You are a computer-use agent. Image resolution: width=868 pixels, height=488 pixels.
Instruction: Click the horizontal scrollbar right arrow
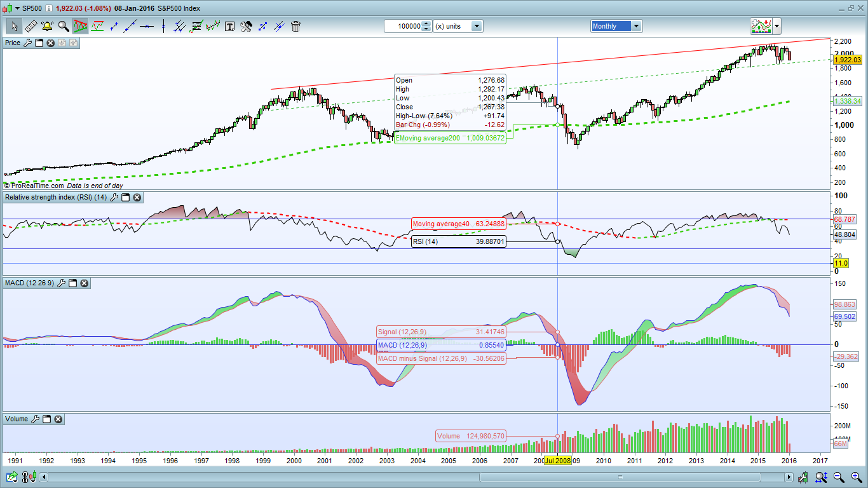click(x=788, y=477)
